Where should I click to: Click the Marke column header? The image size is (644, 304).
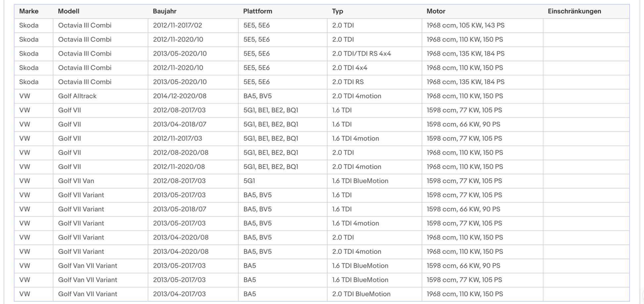(x=29, y=11)
